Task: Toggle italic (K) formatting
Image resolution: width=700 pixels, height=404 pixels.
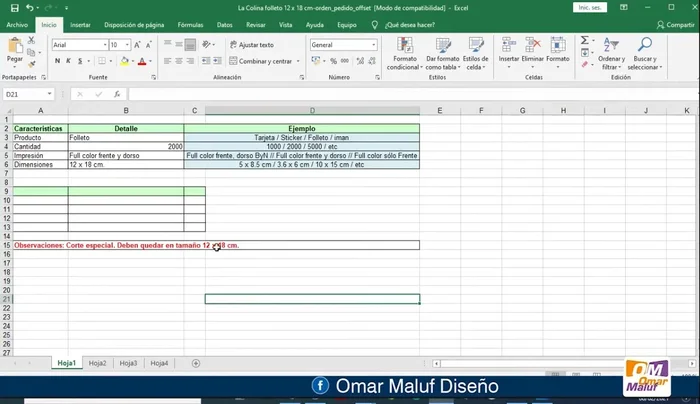Action: point(68,61)
